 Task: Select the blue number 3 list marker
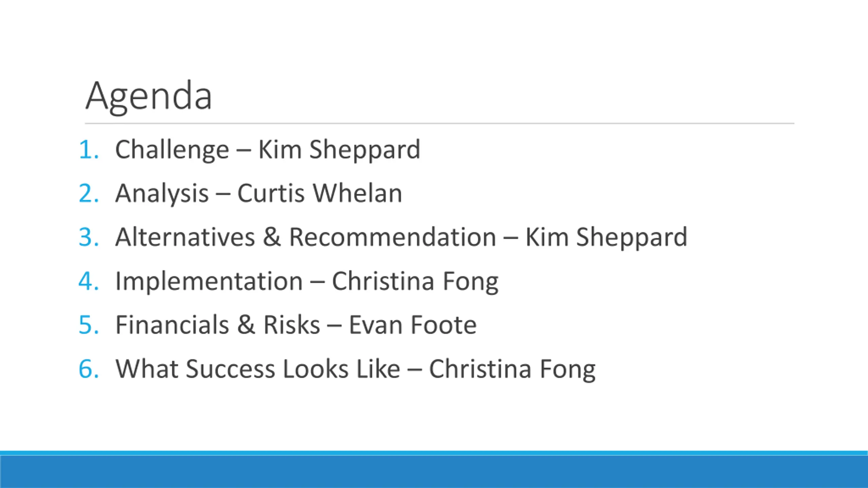[89, 237]
